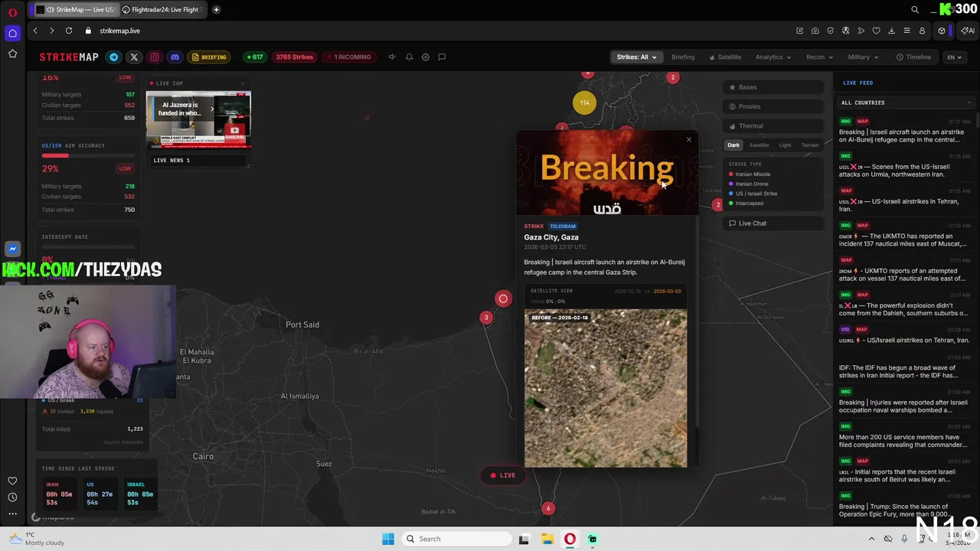Expand Military menu dropdown
980x551 pixels.
click(x=863, y=57)
